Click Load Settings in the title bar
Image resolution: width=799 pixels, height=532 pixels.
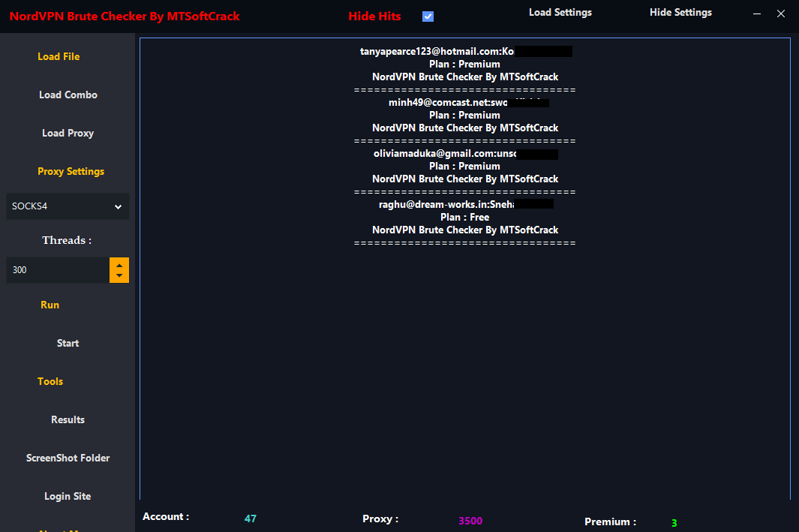[x=560, y=12]
